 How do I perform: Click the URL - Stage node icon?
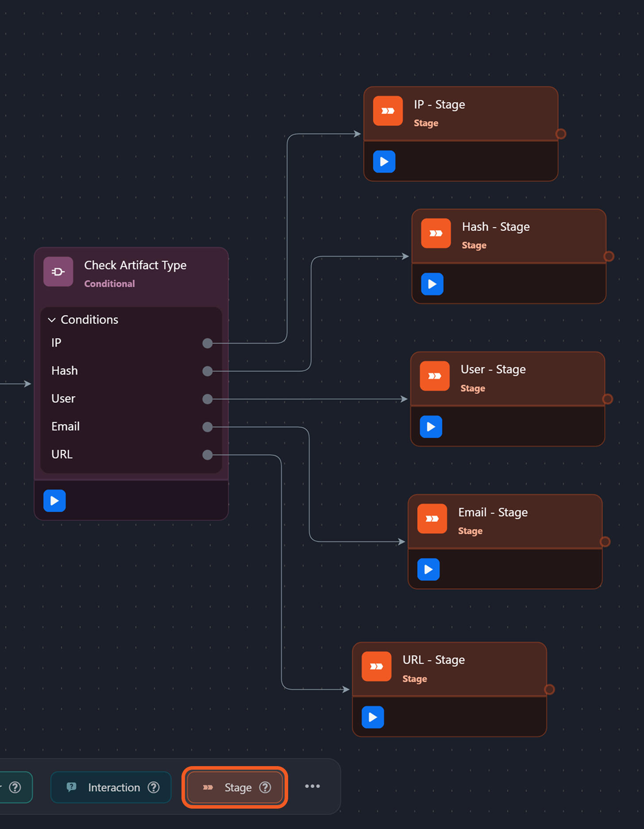point(376,666)
